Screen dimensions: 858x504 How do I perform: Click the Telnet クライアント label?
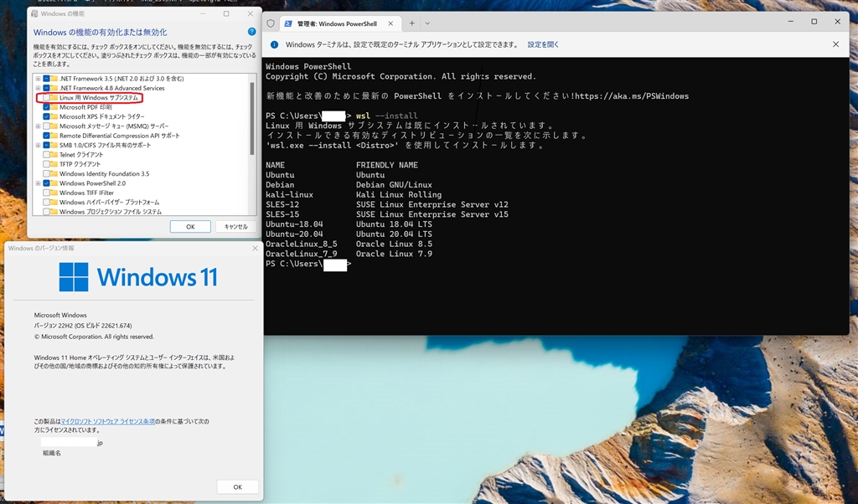(x=81, y=155)
